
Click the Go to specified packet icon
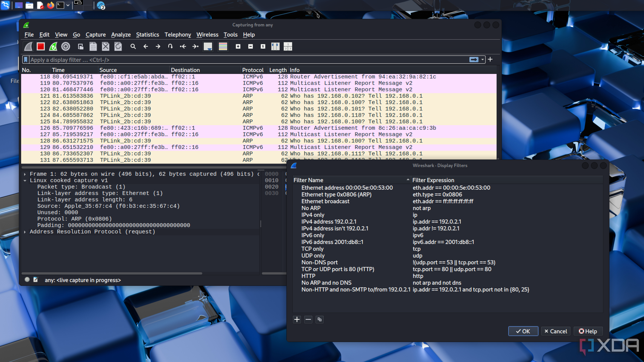tap(171, 47)
